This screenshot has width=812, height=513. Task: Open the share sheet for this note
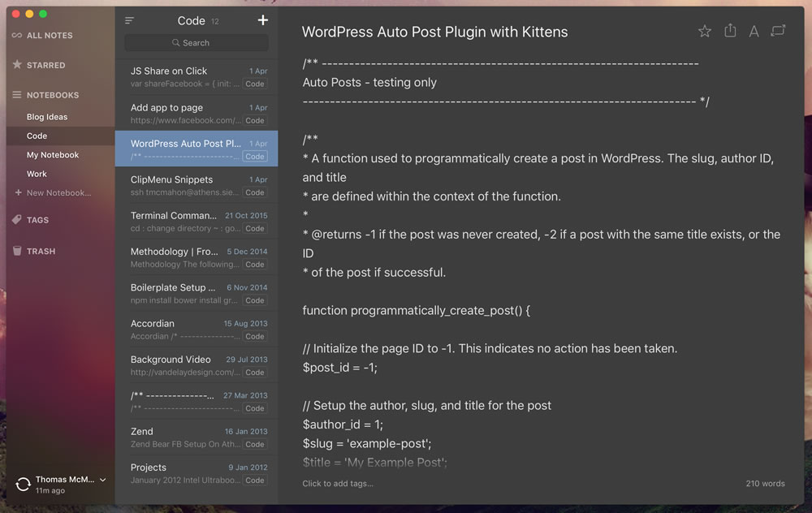(729, 31)
